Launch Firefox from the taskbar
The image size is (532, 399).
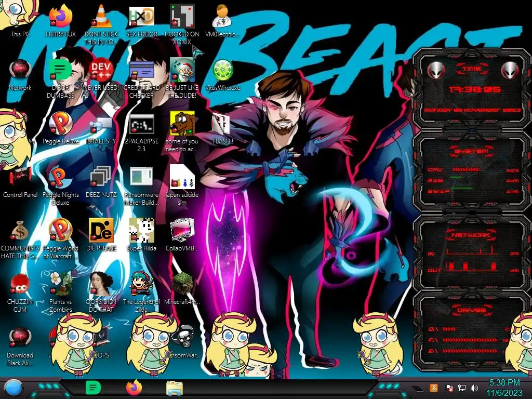tap(134, 388)
